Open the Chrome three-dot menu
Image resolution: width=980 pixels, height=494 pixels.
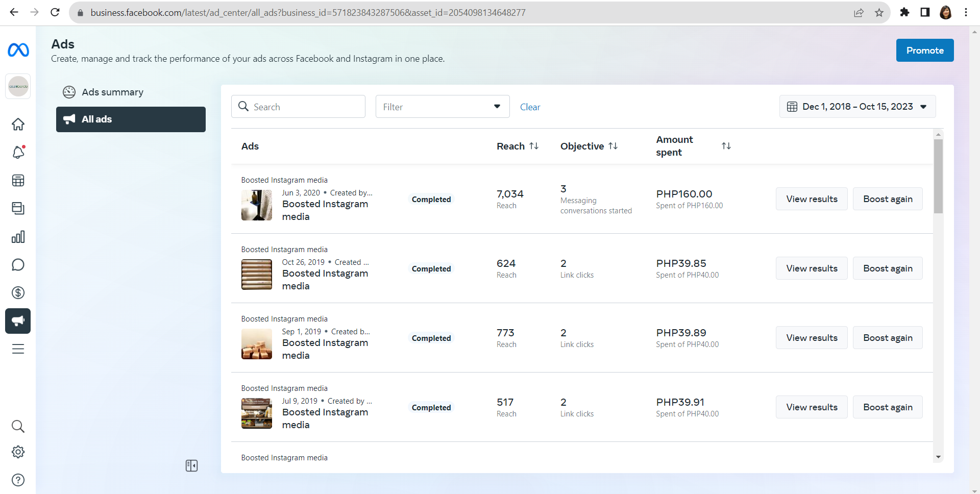[x=966, y=12]
